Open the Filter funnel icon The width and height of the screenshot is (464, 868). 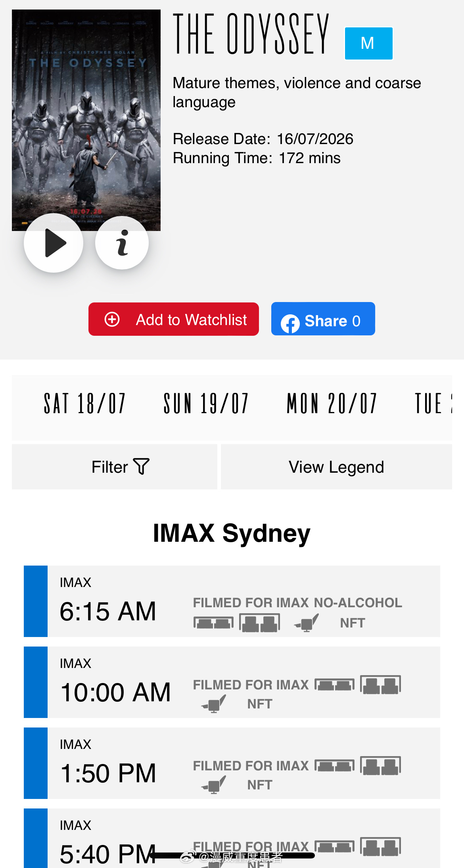[x=141, y=466]
